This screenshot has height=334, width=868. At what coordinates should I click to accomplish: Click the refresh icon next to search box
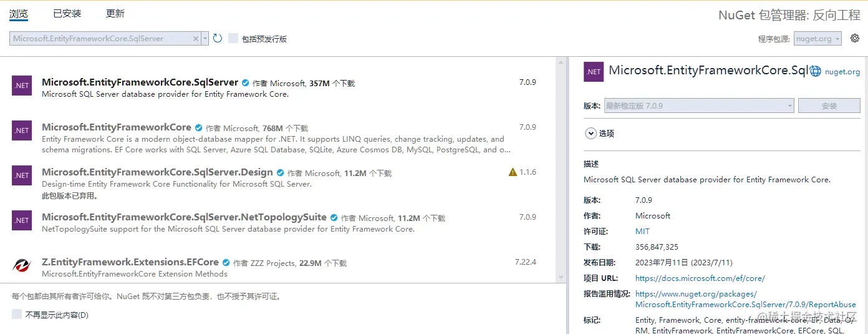coord(218,38)
